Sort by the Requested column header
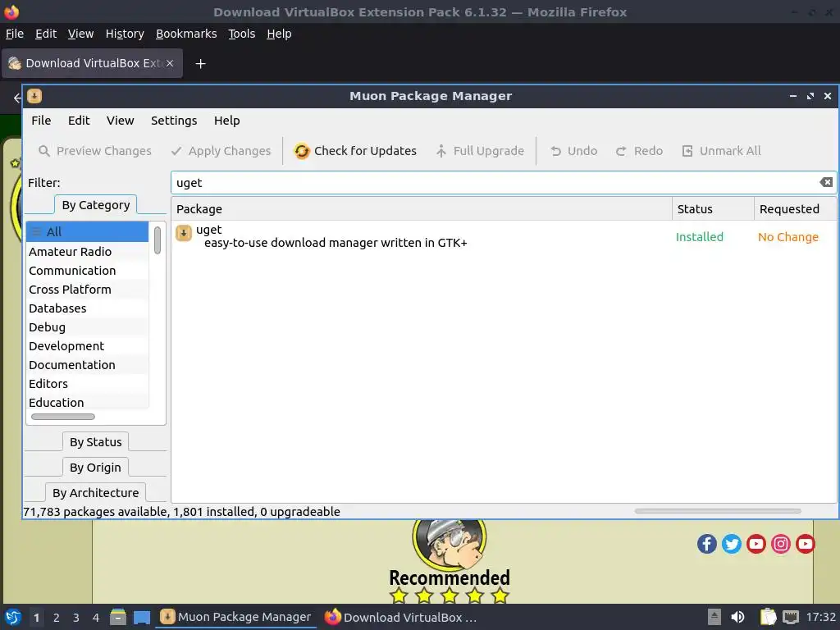The image size is (840, 630). pos(795,208)
